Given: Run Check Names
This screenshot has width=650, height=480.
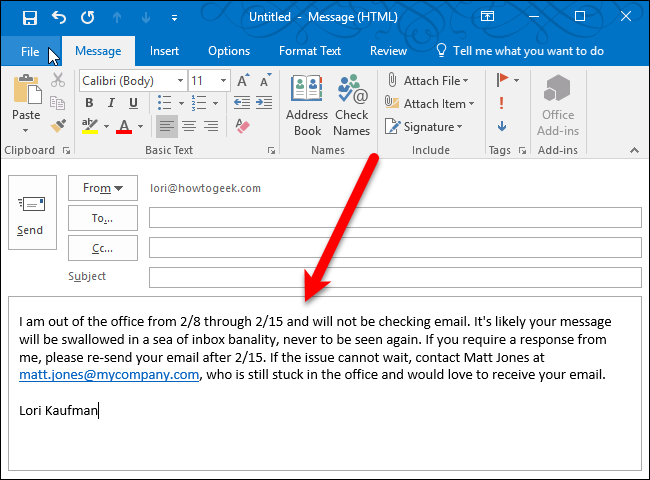Looking at the screenshot, I should point(352,105).
